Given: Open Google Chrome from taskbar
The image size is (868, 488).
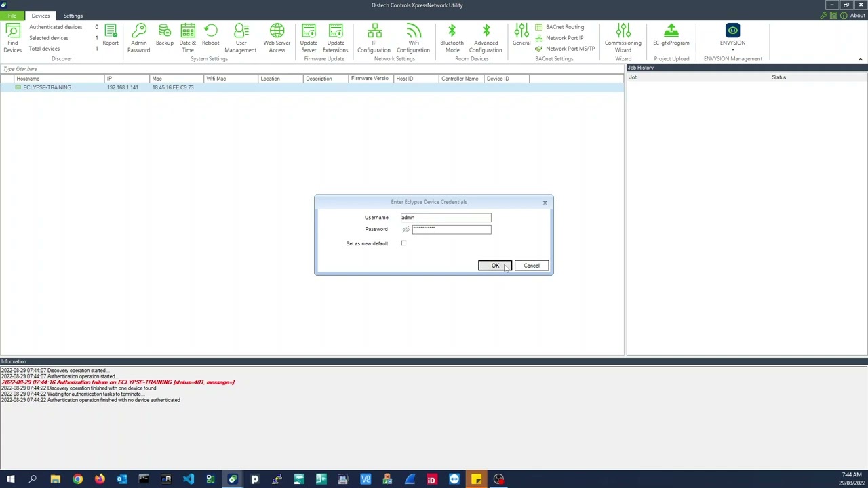Looking at the screenshot, I should [77, 480].
